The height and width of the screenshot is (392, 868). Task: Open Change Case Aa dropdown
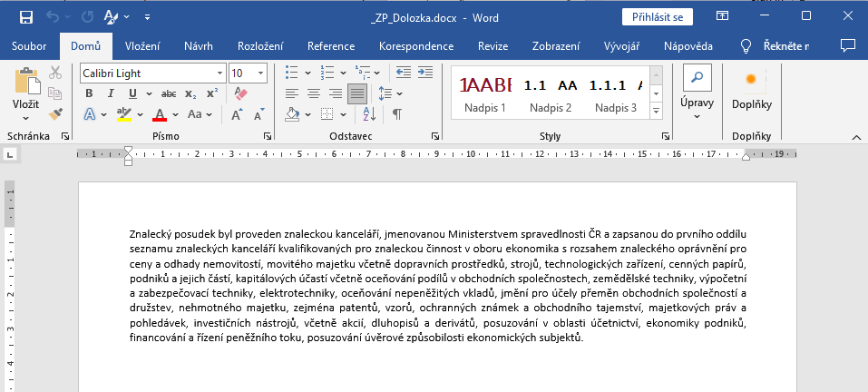pyautogui.click(x=200, y=114)
